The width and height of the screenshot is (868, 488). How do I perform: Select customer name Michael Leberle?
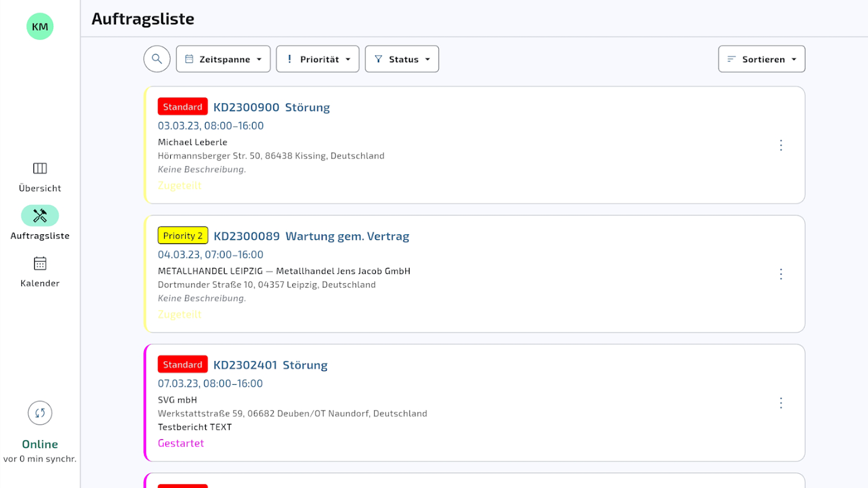193,142
